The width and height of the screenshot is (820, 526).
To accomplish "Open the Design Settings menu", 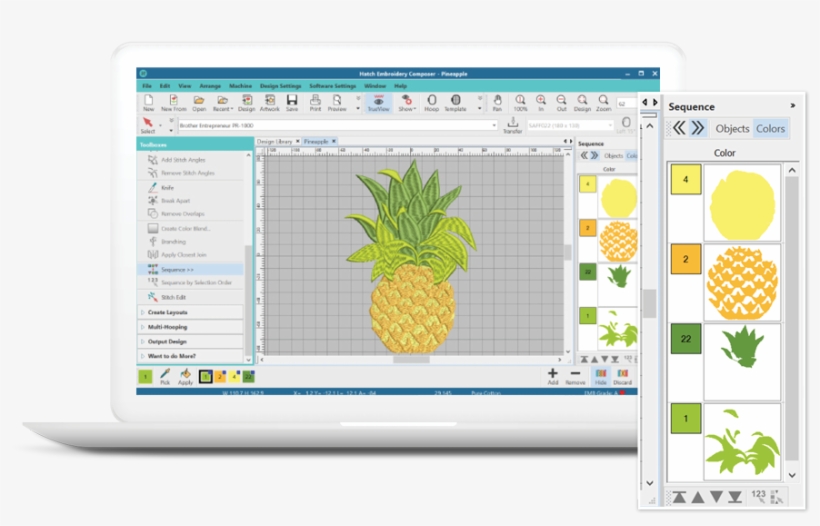I will 280,86.
